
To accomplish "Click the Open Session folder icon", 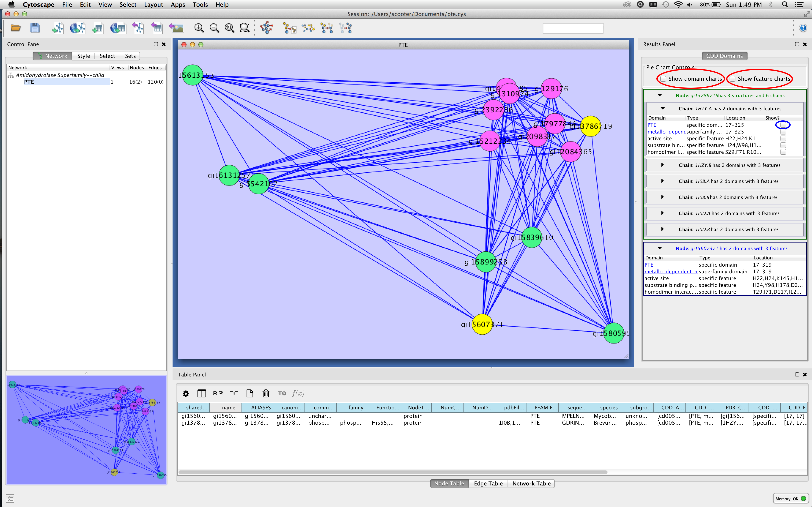I will (16, 28).
